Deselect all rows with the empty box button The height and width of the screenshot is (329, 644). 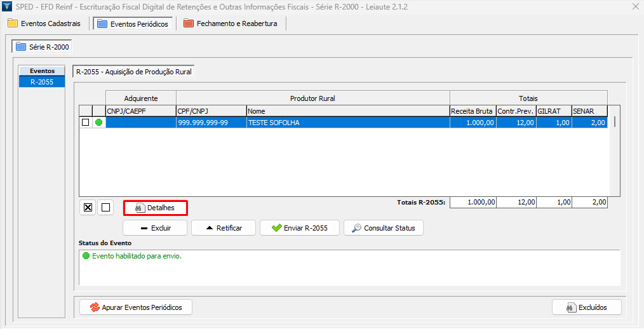coord(106,207)
